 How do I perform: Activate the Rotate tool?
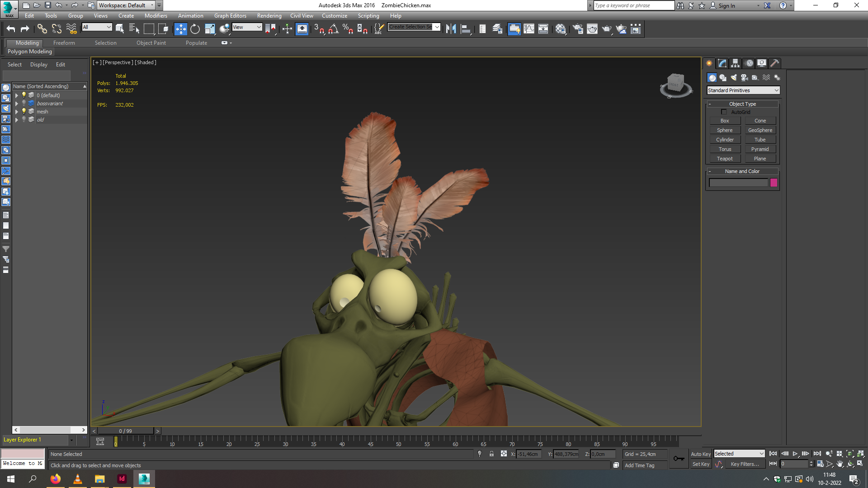pos(195,29)
